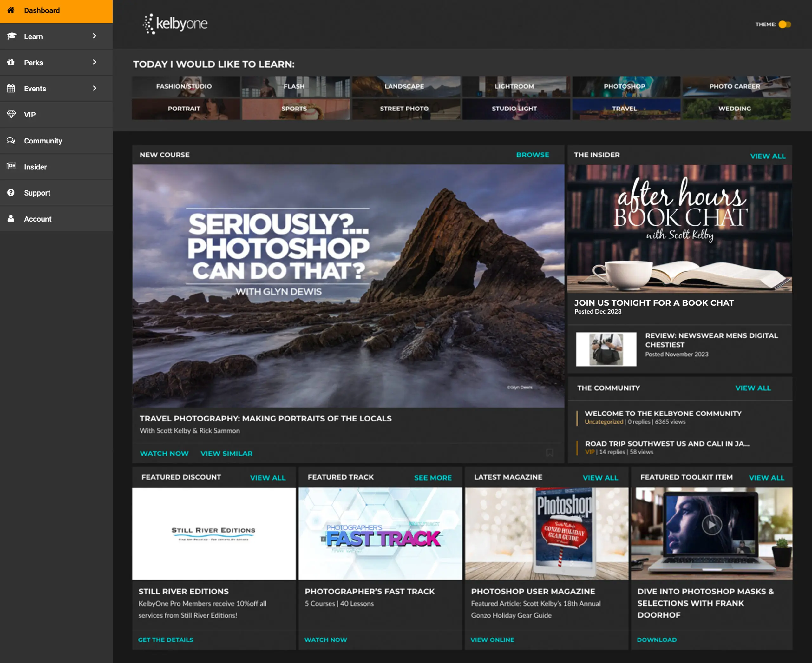Viewport: 812px width, 663px height.
Task: Open Support menu item
Action: click(56, 193)
